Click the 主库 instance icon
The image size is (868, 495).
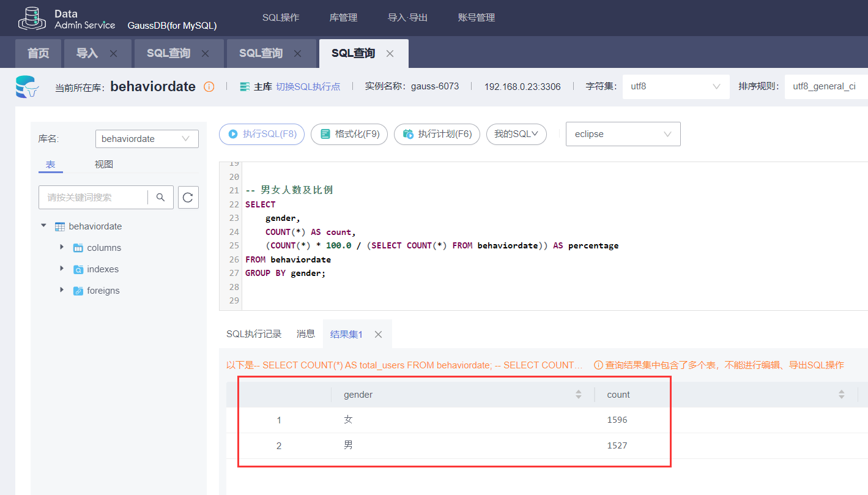pyautogui.click(x=245, y=87)
